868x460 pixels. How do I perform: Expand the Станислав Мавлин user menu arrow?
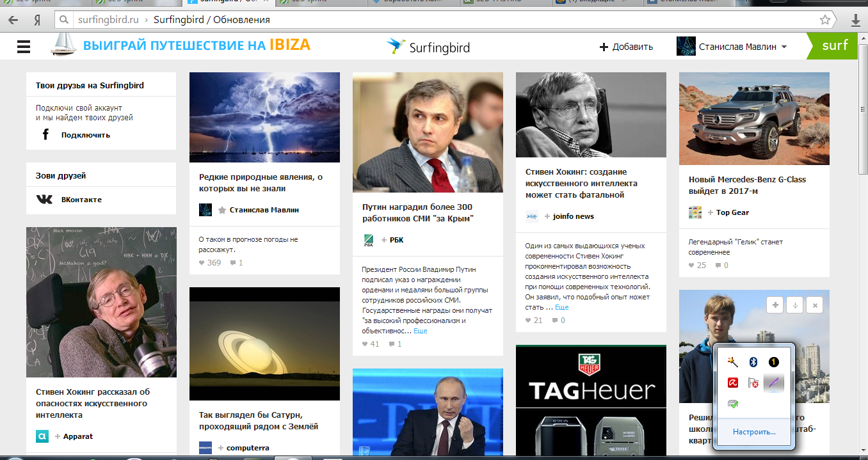(784, 47)
